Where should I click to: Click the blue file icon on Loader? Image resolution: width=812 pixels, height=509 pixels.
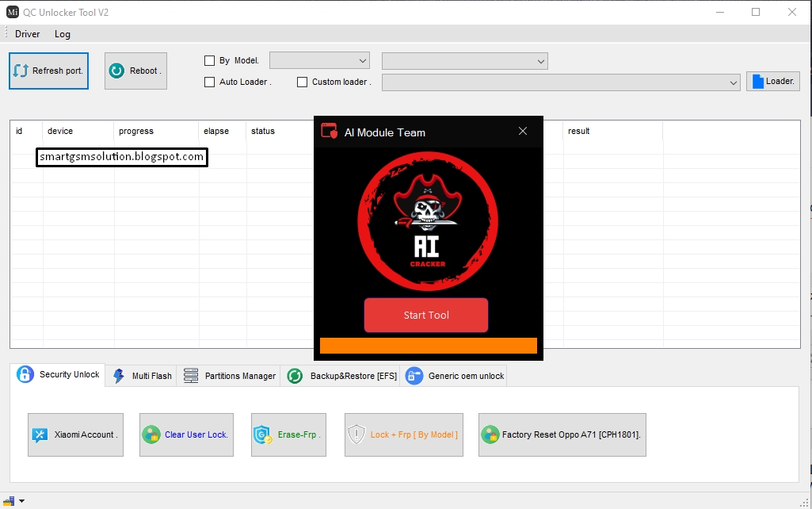757,82
